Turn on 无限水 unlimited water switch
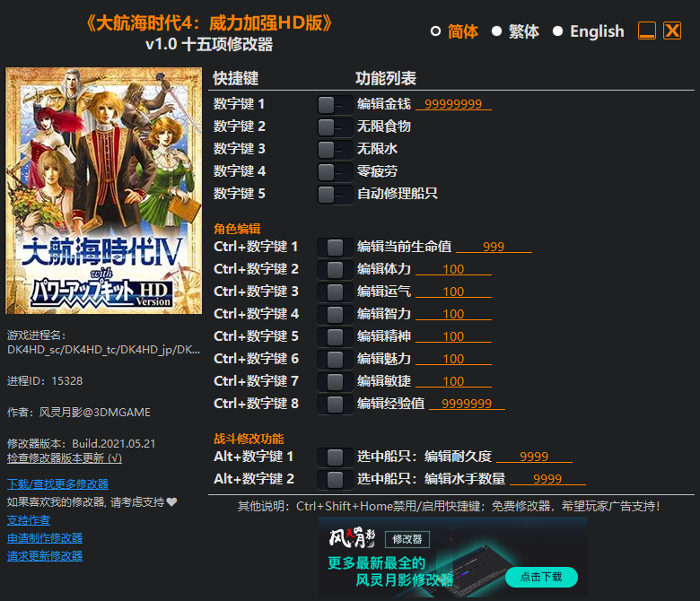The width and height of the screenshot is (700, 601). pos(335,150)
